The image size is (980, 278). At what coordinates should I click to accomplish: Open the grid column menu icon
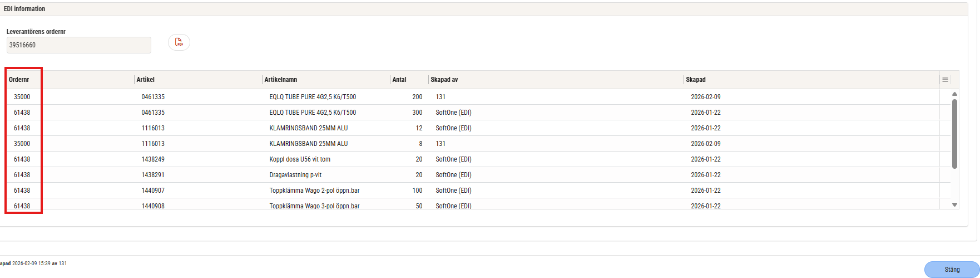(x=945, y=80)
